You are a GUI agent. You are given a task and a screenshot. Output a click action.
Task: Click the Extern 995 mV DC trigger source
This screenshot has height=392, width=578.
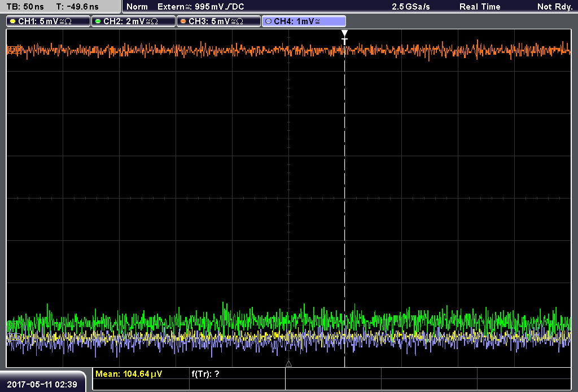[x=201, y=7]
